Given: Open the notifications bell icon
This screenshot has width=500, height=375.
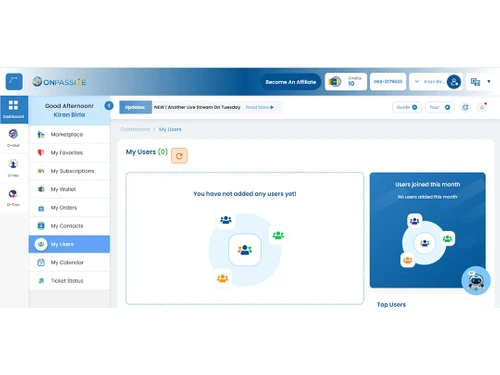Looking at the screenshot, I should pyautogui.click(x=482, y=107).
